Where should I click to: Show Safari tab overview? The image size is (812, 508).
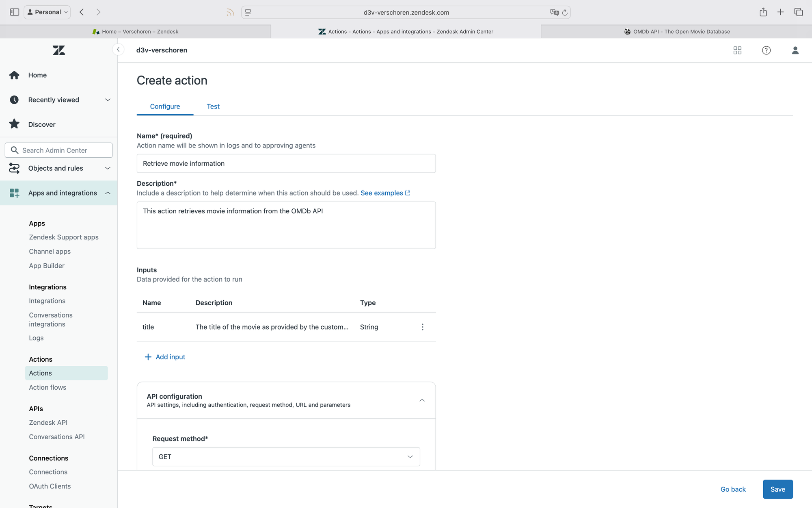[798, 12]
